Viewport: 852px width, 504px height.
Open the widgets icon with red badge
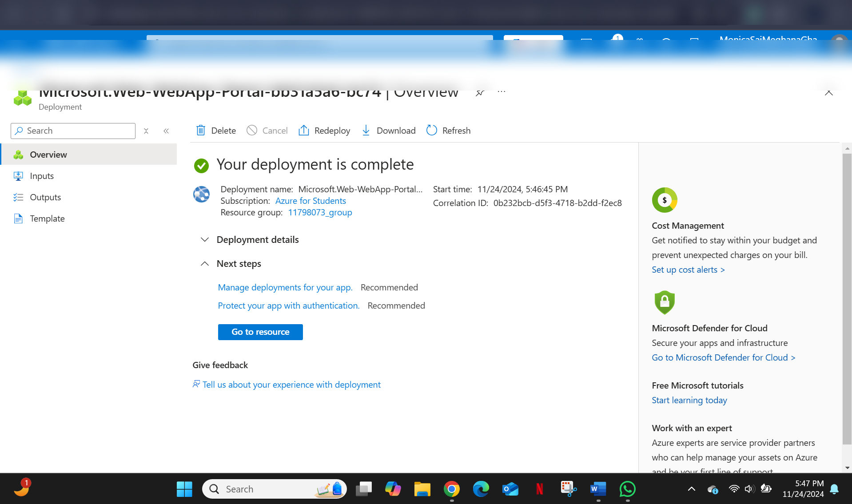point(22,488)
